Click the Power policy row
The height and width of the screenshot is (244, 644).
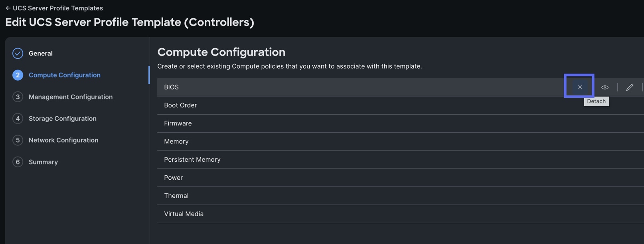point(279,177)
